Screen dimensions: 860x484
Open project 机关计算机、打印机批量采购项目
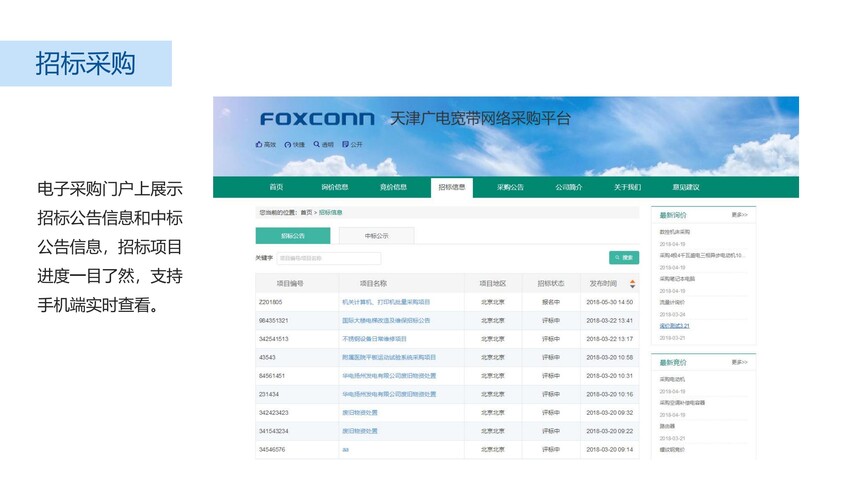pyautogui.click(x=386, y=302)
